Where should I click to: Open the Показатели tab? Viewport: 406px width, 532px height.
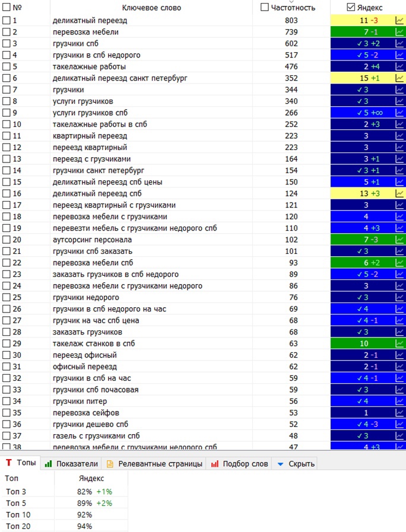pos(72,464)
